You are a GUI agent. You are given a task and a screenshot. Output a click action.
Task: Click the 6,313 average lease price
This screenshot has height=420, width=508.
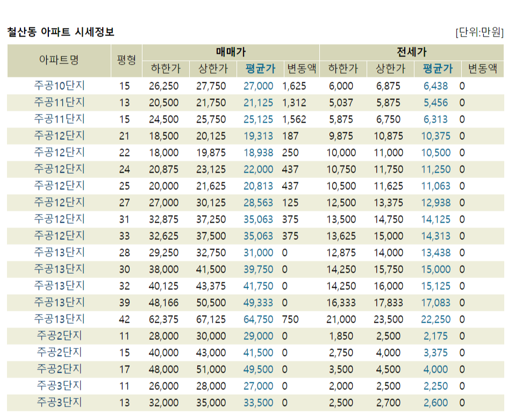436,119
